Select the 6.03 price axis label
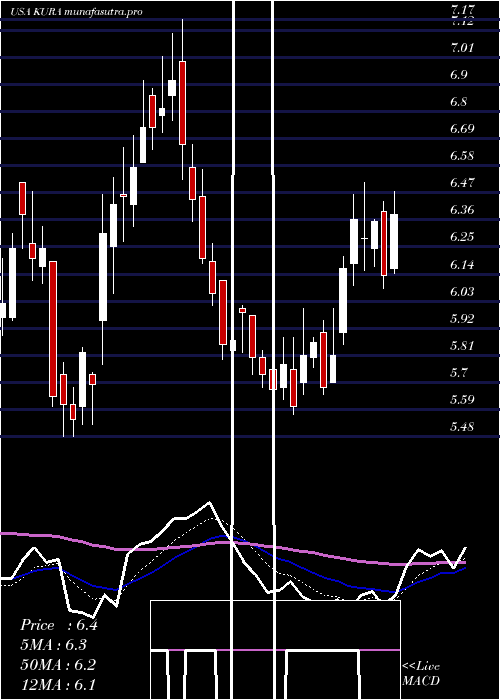The image size is (500, 700). pos(462,292)
